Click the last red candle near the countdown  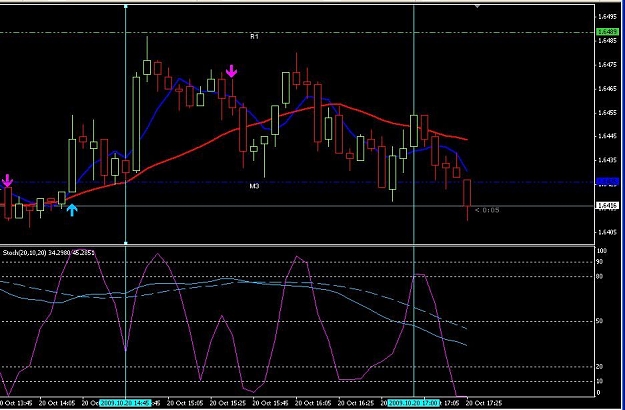pyautogui.click(x=467, y=193)
